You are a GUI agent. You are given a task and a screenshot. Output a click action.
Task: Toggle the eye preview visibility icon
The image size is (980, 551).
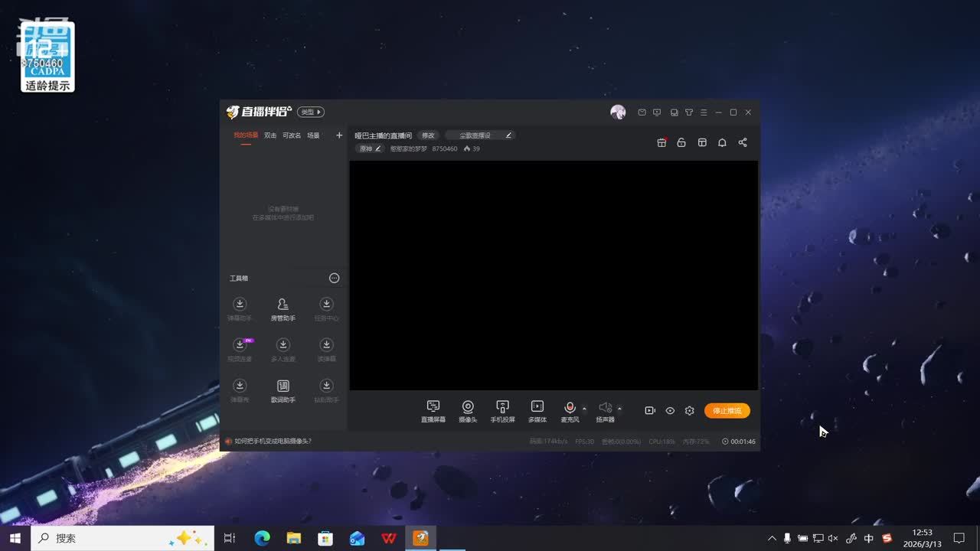(670, 411)
